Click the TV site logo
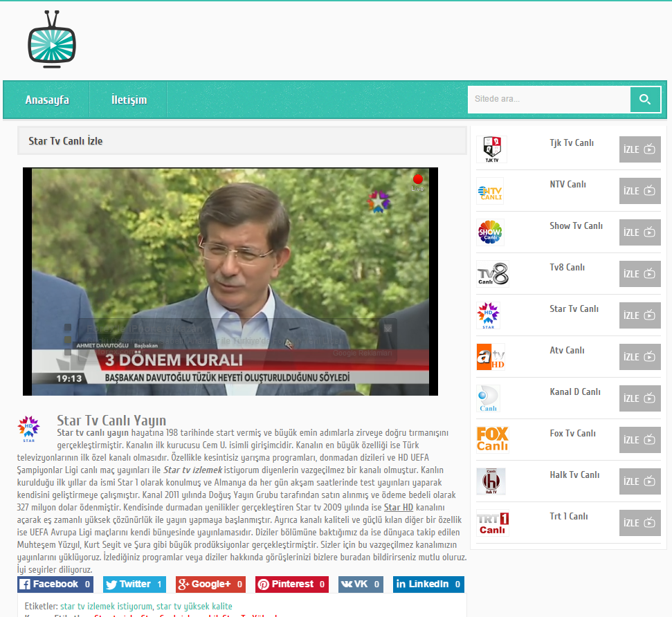This screenshot has height=617, width=672. (x=52, y=39)
